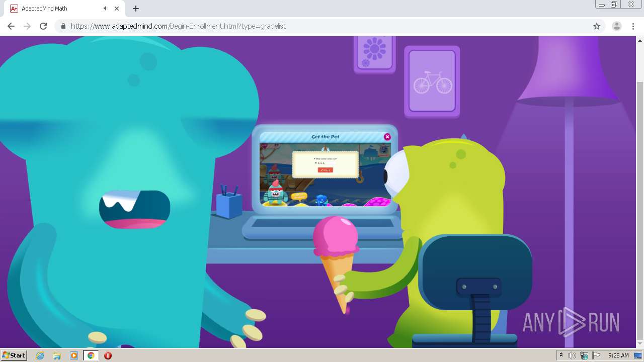
Task: Click the show desktop button
Action: coord(638,355)
